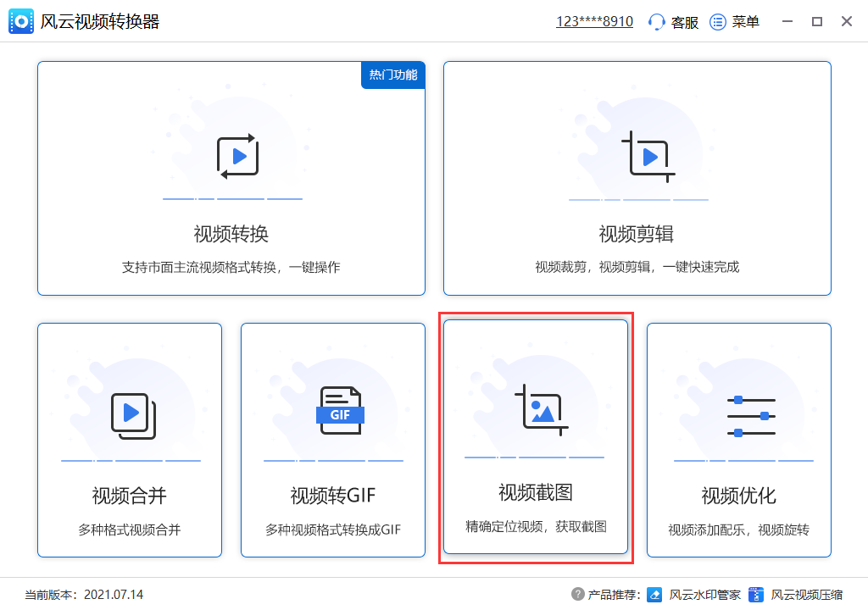Contact support via 客服 label

(x=684, y=22)
